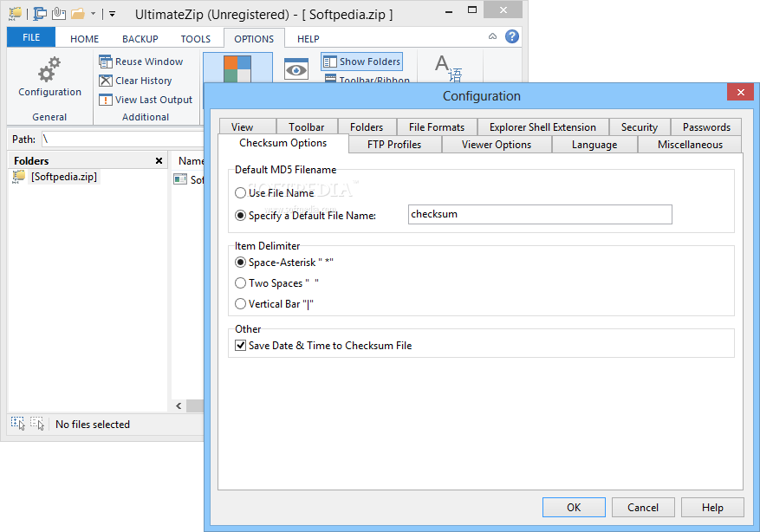Image resolution: width=760 pixels, height=532 pixels.
Task: Click View Last Output in ribbon
Action: [x=146, y=100]
